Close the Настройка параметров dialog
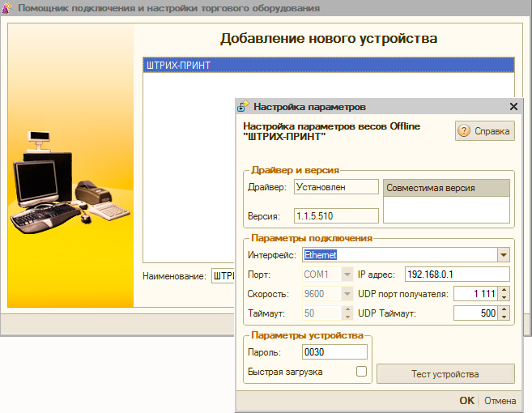 [x=513, y=107]
